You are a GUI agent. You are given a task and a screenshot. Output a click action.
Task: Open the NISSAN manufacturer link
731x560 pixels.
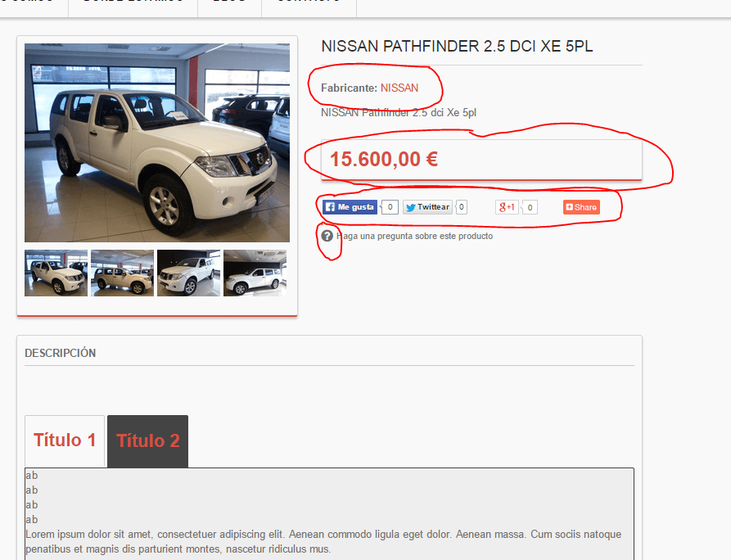399,88
